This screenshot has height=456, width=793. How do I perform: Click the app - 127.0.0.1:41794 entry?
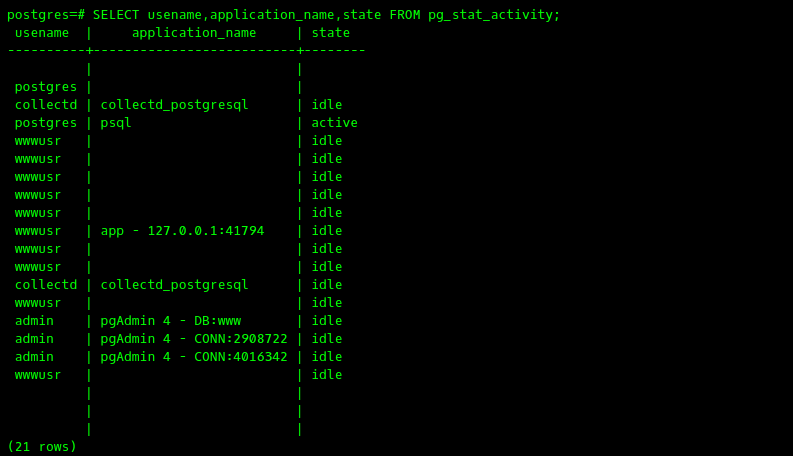[x=182, y=231]
